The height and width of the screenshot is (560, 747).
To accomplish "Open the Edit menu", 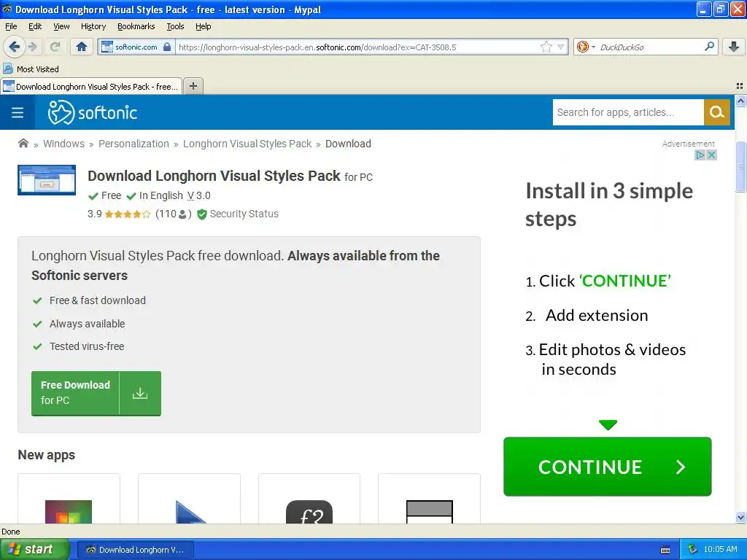I will click(35, 26).
